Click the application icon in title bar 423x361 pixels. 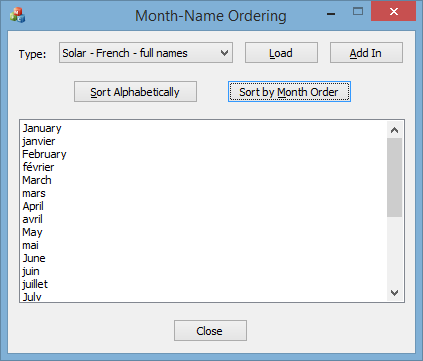(17, 15)
